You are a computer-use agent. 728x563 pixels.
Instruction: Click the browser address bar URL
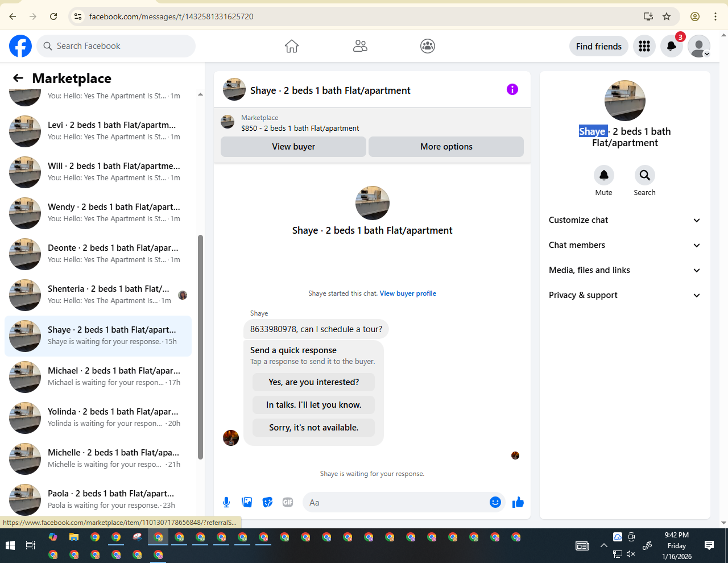pos(171,16)
